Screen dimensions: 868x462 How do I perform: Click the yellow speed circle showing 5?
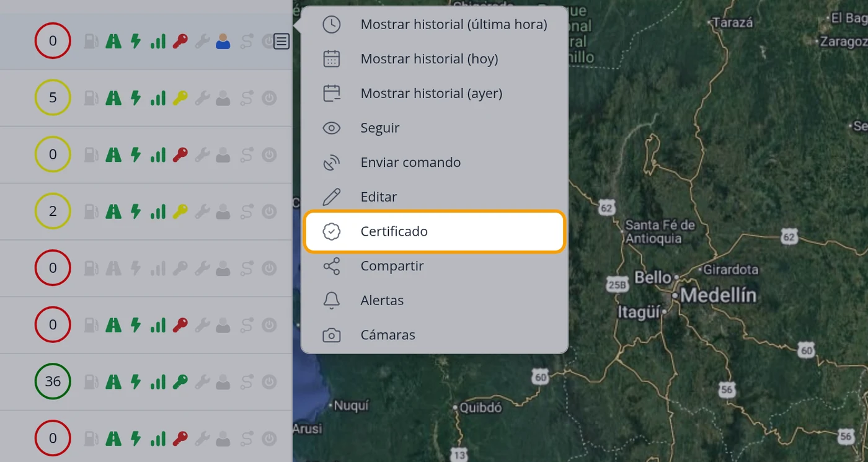point(53,98)
